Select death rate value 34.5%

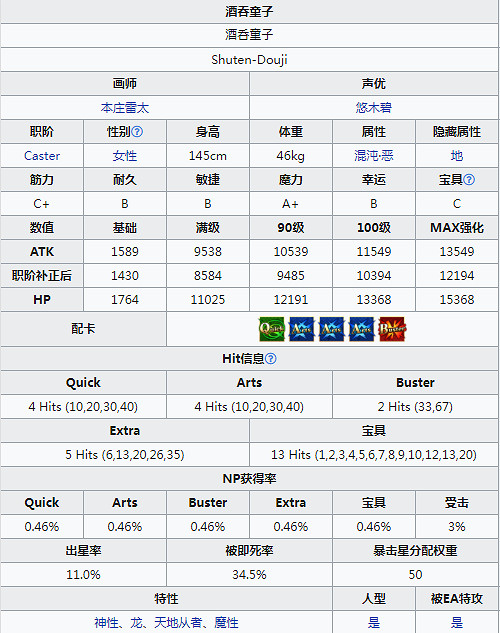click(249, 575)
